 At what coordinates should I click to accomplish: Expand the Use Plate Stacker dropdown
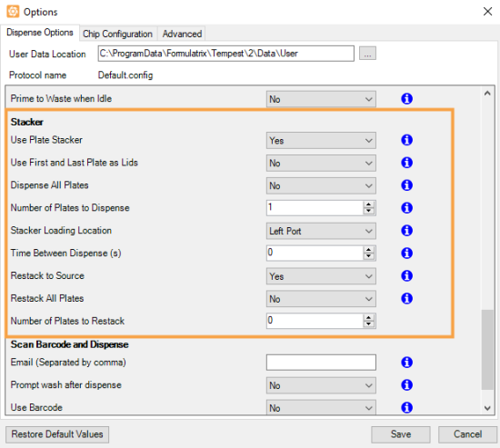tap(321, 140)
